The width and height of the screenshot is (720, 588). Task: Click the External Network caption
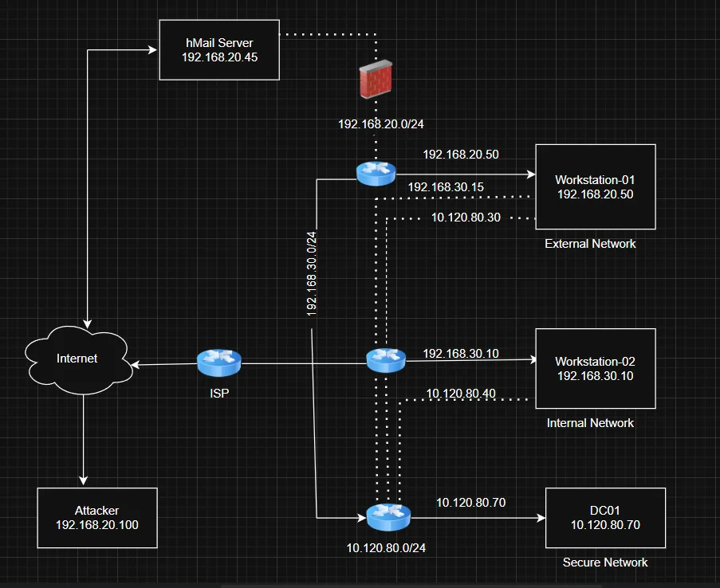tap(590, 243)
